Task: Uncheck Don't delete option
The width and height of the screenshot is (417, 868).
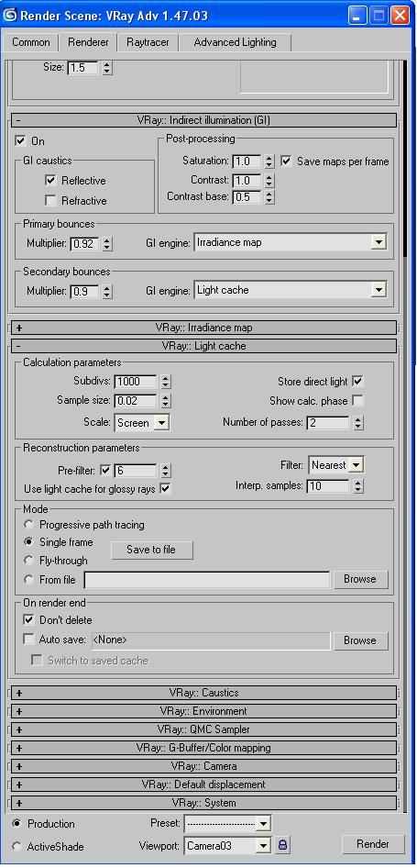Action: 28,619
